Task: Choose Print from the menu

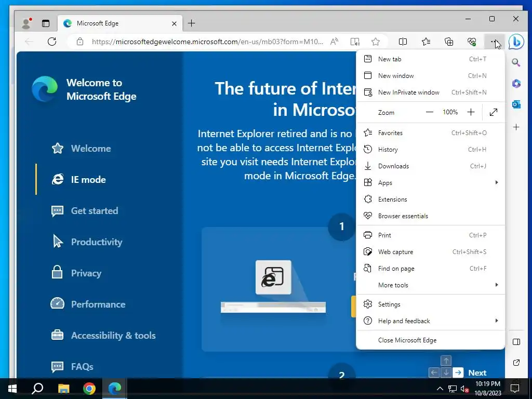Action: [430, 235]
